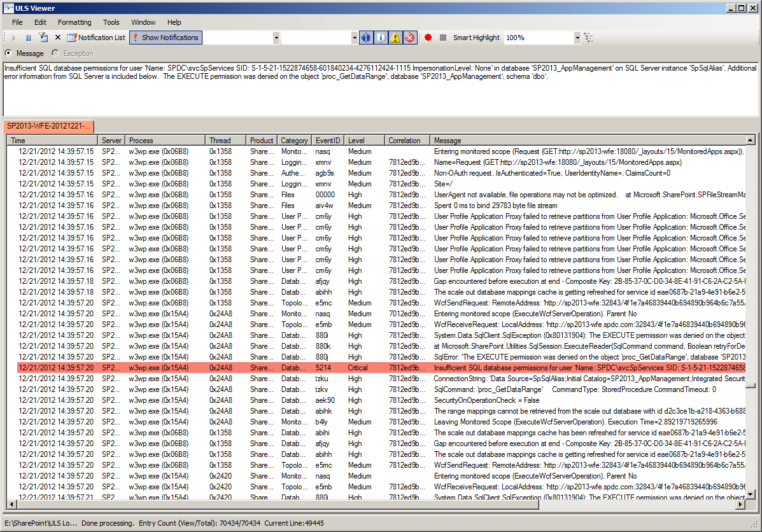Pause log processing with the pause icon

point(28,38)
